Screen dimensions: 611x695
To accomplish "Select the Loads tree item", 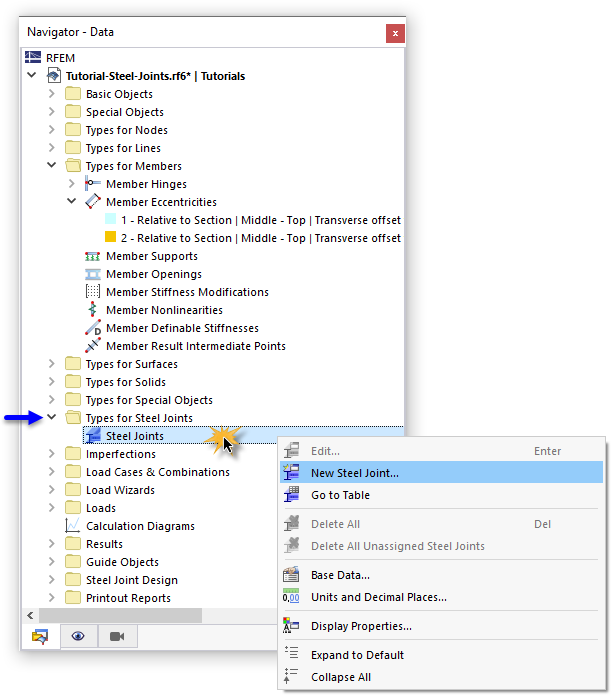I will click(x=101, y=508).
